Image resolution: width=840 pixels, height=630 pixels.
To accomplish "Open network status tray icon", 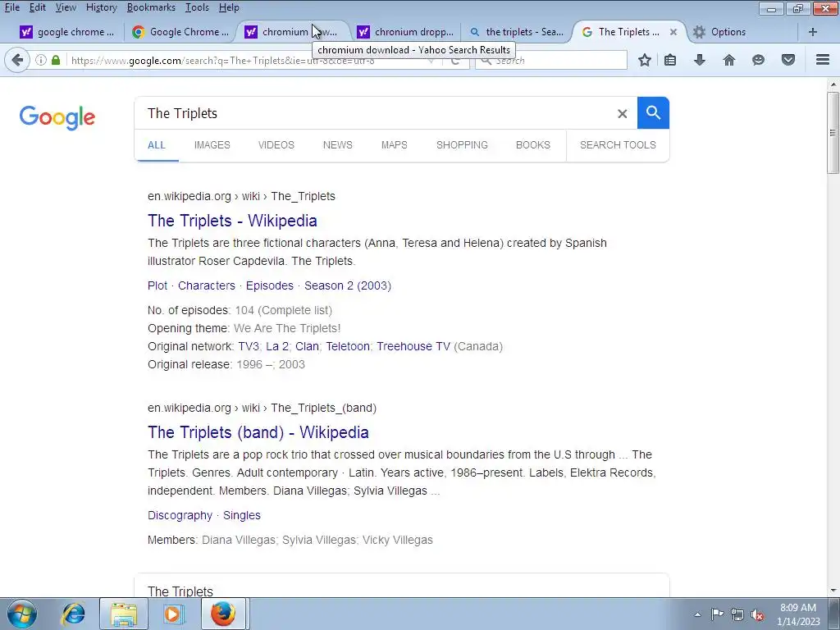I will [x=737, y=614].
